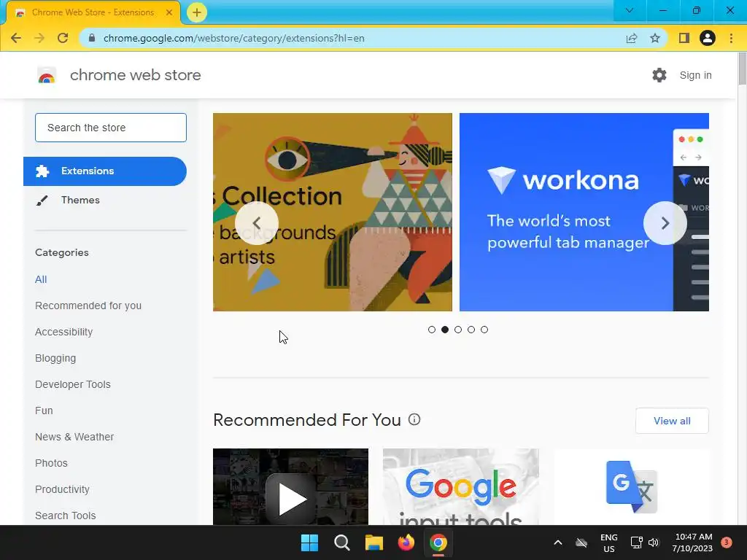The height and width of the screenshot is (560, 747).
Task: Go to next carousel slide arrow
Action: pos(665,223)
